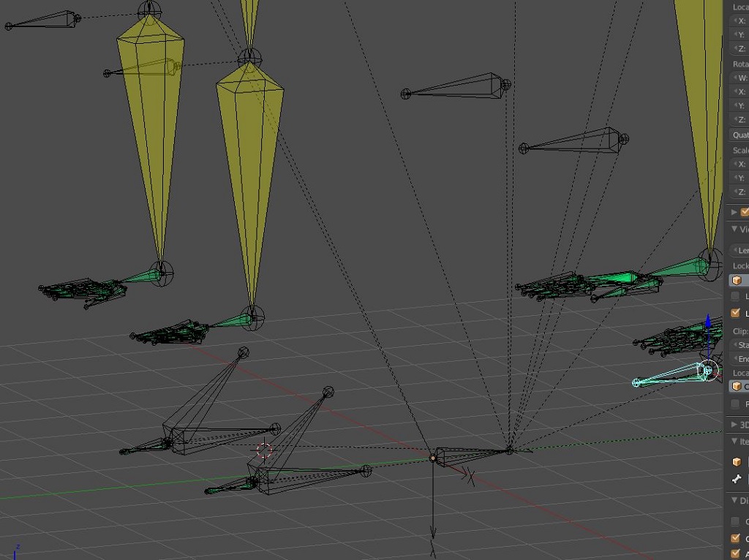Toggle checkbox in collapsed panel header above View

[x=744, y=212]
